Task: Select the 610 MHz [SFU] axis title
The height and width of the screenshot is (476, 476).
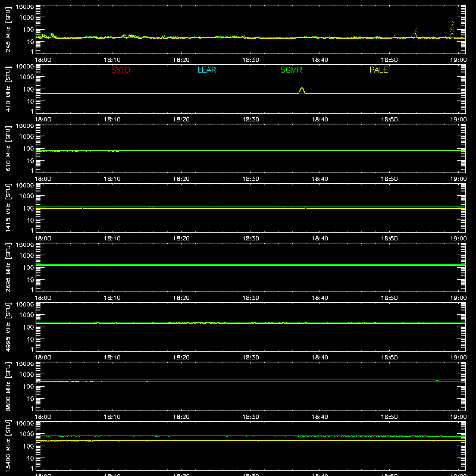Action: pos(8,148)
